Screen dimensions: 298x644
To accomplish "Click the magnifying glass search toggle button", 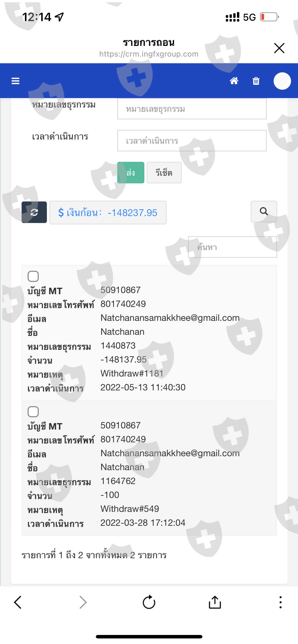I will [264, 211].
